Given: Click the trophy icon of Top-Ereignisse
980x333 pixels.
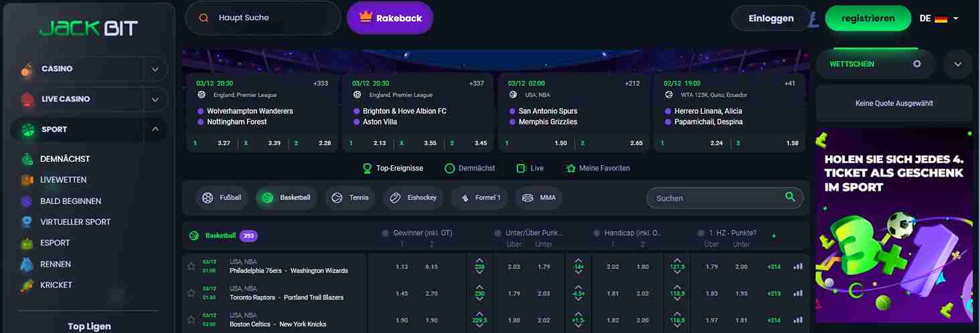Looking at the screenshot, I should (367, 169).
